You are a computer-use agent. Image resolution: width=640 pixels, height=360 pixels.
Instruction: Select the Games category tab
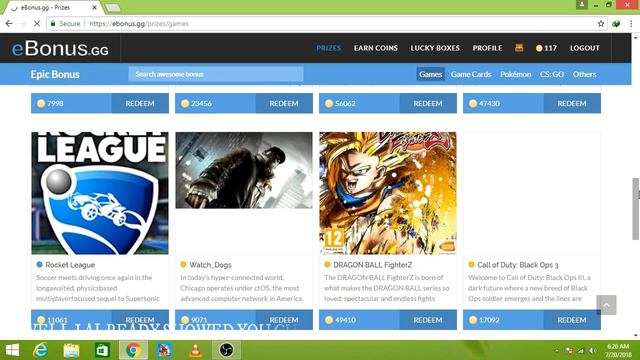coord(431,74)
